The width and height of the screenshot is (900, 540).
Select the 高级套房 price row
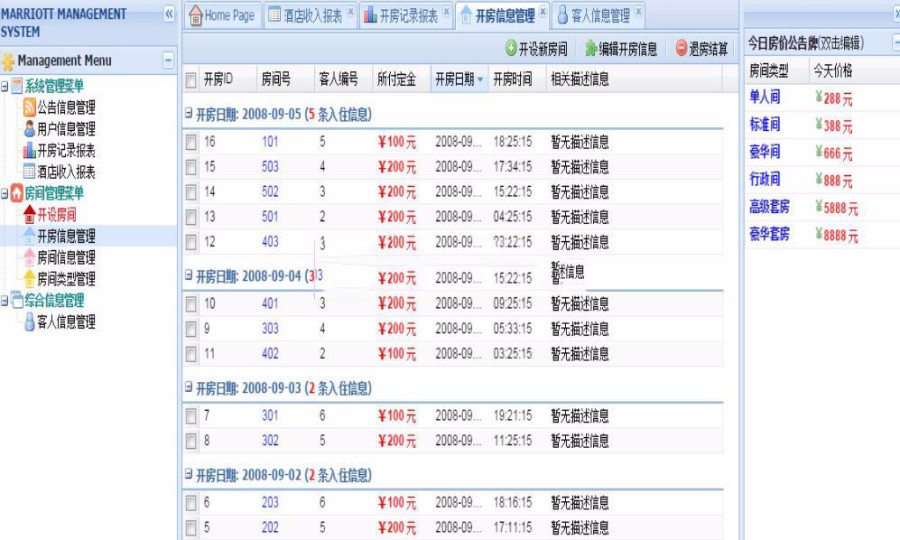tap(822, 207)
